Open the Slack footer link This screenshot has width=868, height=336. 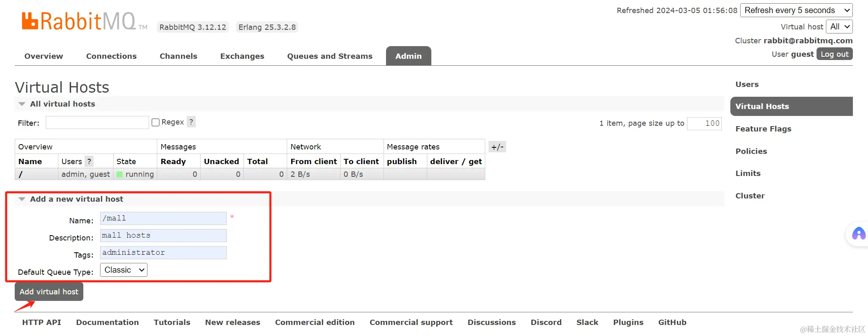pyautogui.click(x=587, y=322)
